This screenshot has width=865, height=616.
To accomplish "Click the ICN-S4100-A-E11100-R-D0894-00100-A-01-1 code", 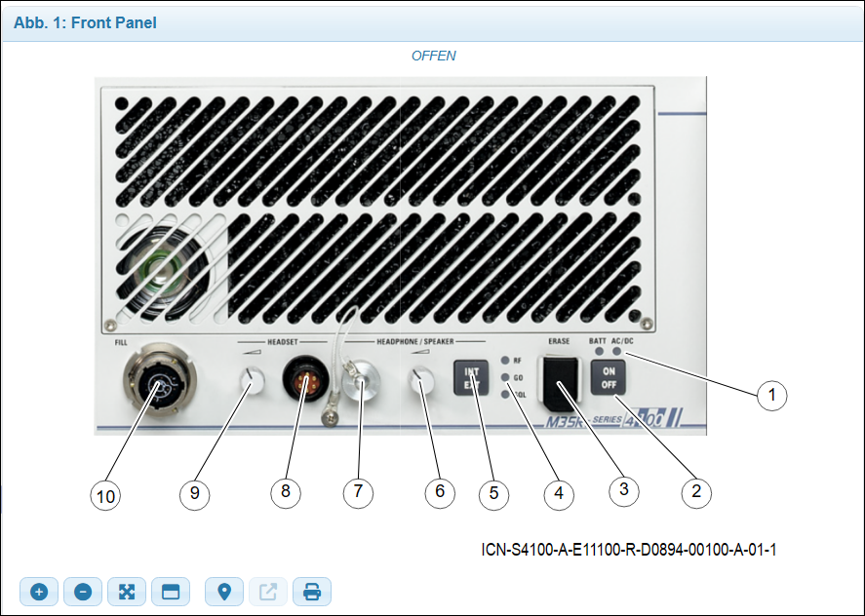I will pos(629,550).
